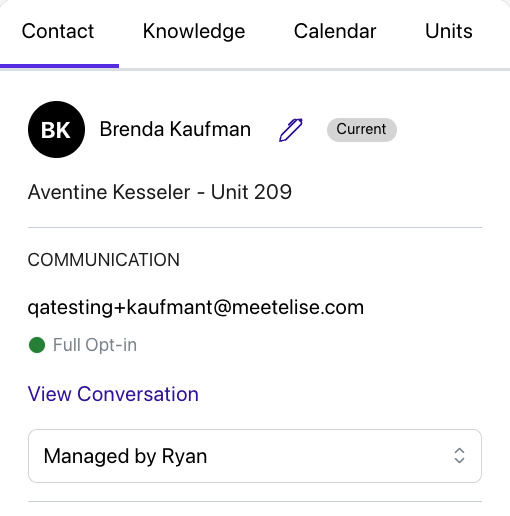Switch to the Knowledge tab
Viewport: 510px width, 516px height.
tap(194, 31)
